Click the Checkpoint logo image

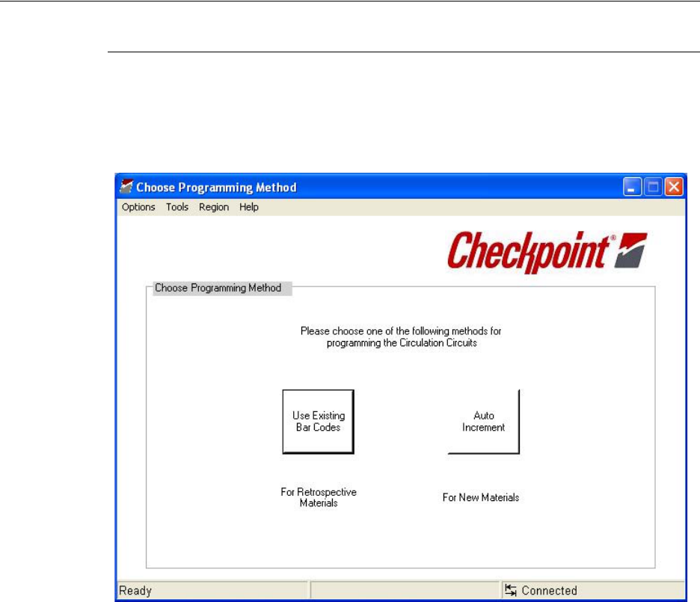547,252
